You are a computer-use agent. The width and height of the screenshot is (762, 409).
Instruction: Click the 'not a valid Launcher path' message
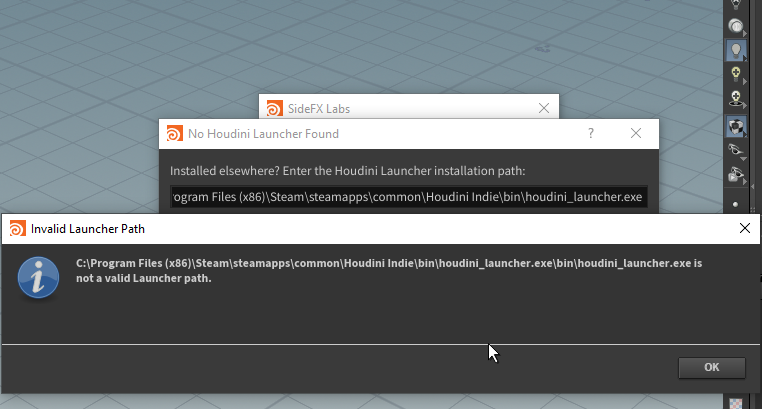144,278
